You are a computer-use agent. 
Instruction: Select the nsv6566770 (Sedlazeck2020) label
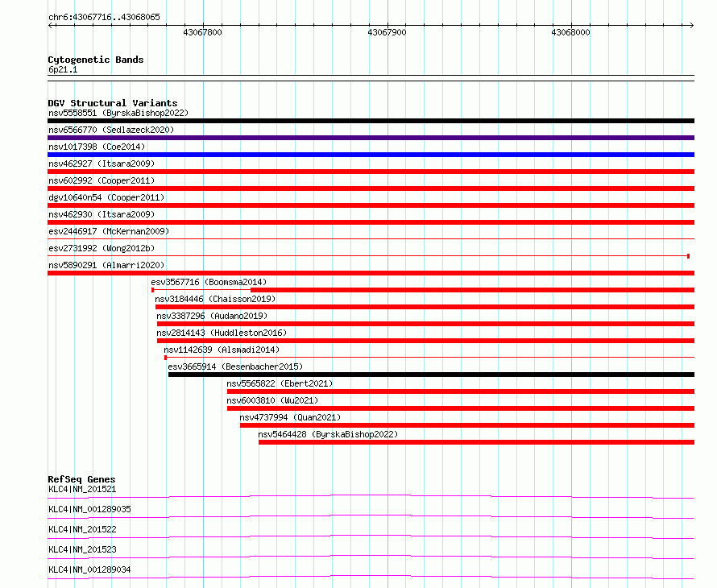[x=111, y=130]
